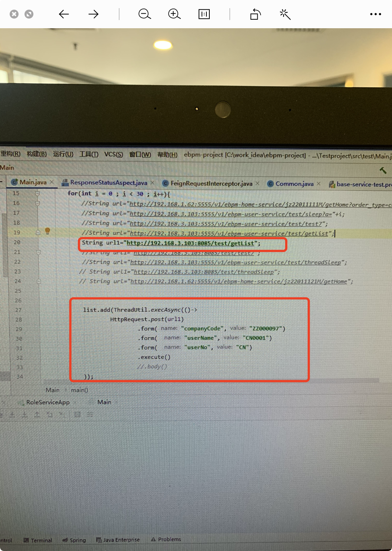Open the Terminal tool window

(x=38, y=540)
